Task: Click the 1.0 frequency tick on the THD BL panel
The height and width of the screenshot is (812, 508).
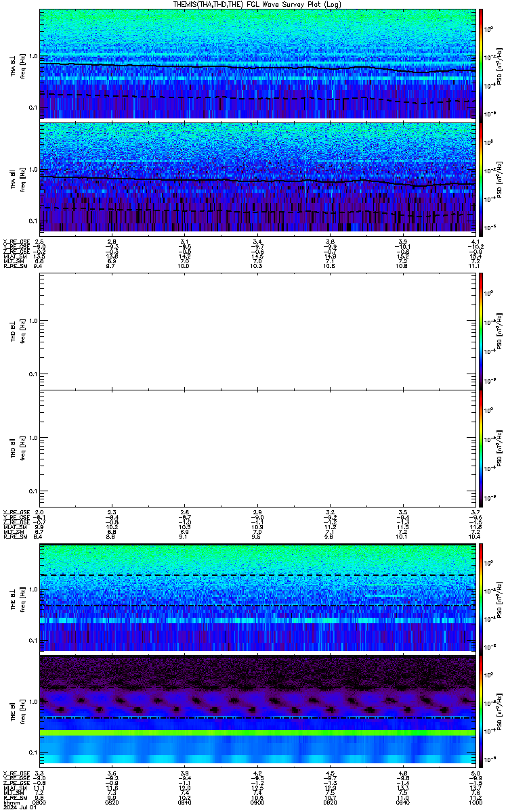Action: click(33, 321)
